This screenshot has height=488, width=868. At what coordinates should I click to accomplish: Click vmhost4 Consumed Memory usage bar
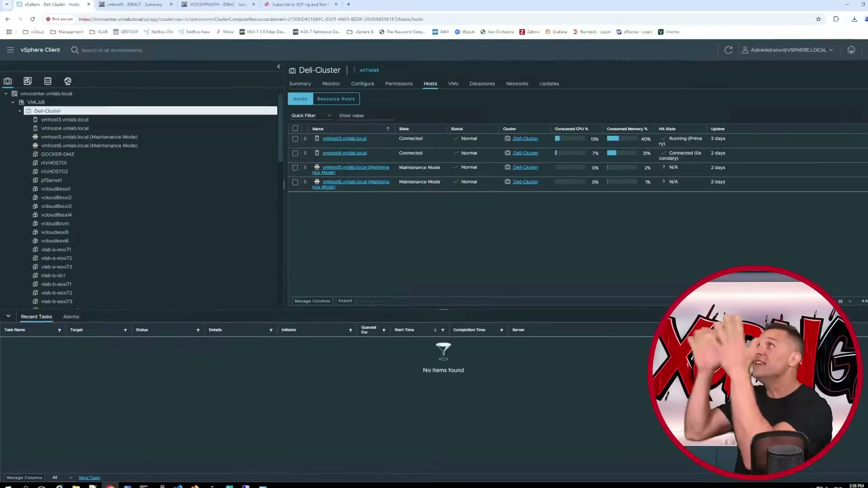coord(622,153)
